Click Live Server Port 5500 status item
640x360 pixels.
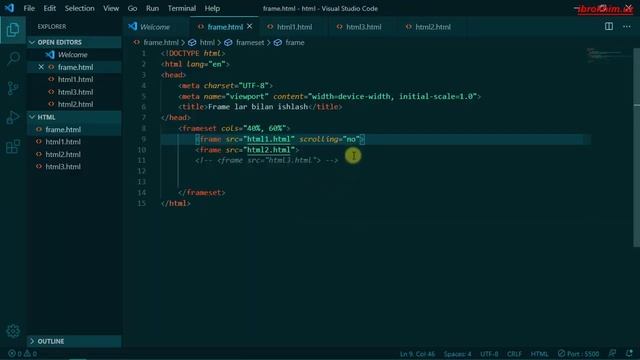coord(578,354)
